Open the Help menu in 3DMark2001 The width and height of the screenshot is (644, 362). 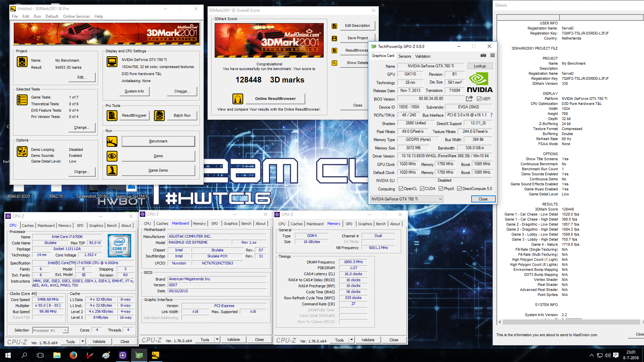coord(99,16)
